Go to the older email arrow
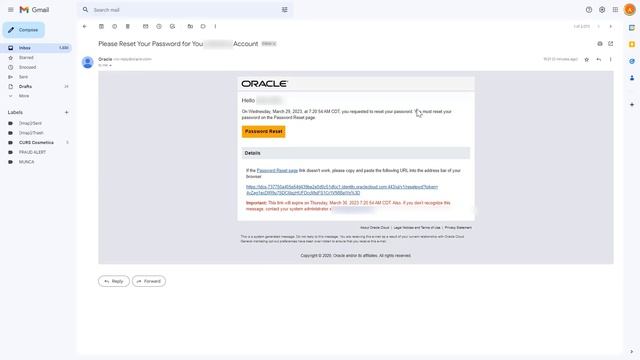The width and height of the screenshot is (640, 360). (x=611, y=27)
